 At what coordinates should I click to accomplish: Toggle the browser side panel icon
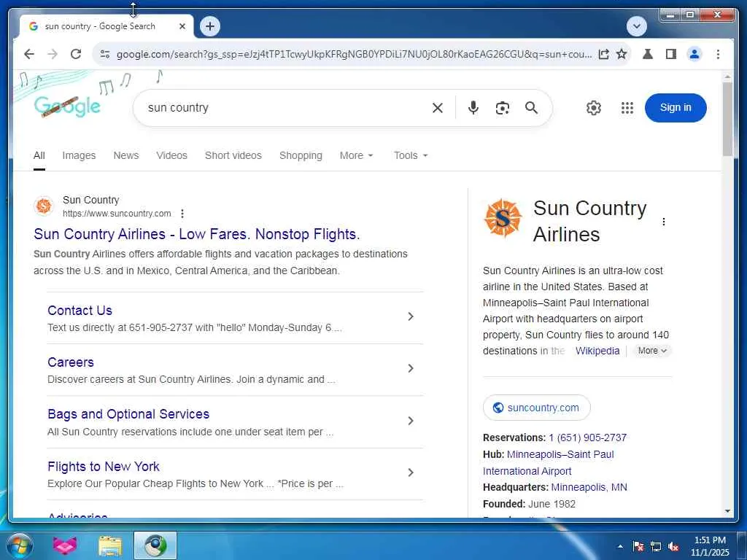[671, 54]
